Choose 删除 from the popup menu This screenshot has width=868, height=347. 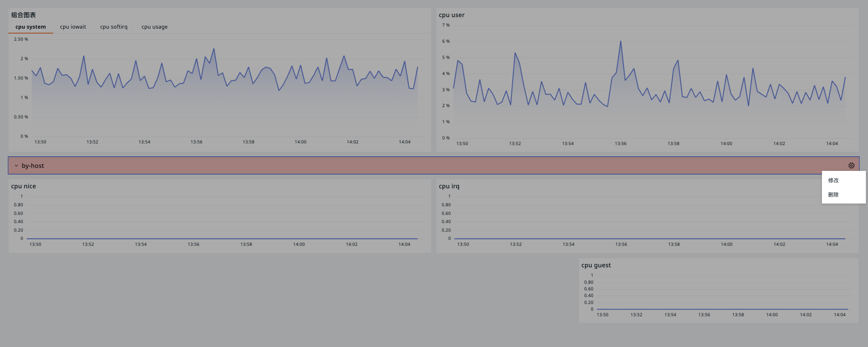[833, 195]
